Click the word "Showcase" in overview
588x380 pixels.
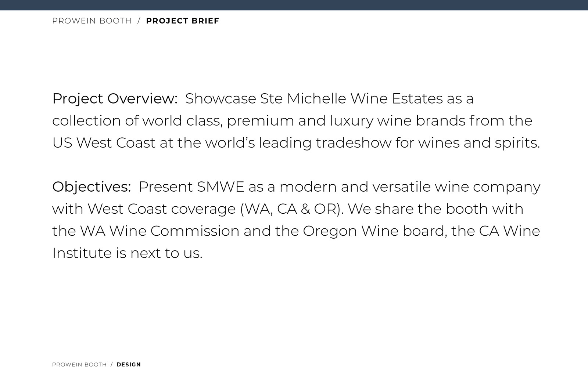[220, 99]
